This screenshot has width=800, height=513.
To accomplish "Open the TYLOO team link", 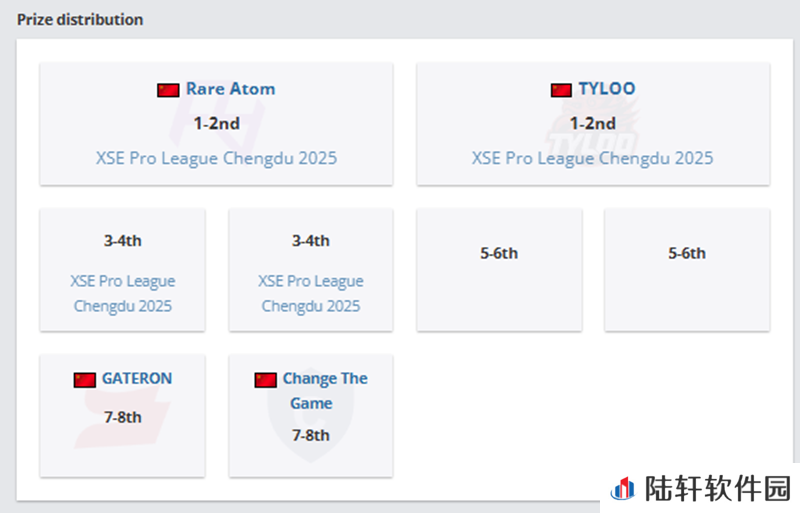I will click(x=607, y=89).
